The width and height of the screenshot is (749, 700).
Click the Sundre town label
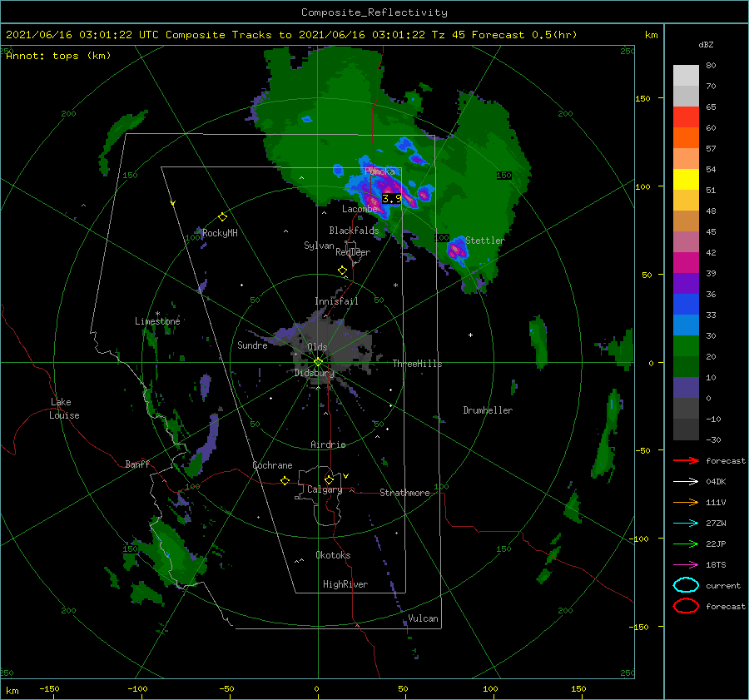(x=252, y=345)
